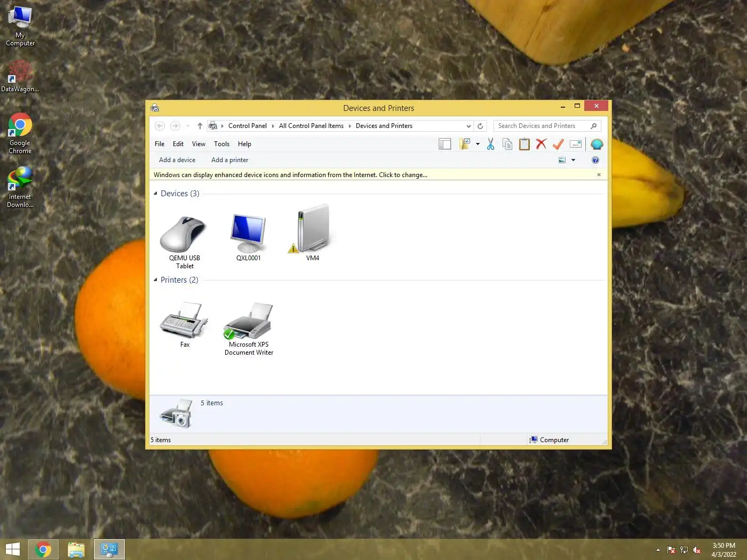Click the folder options toolbar icon
The image size is (747, 560).
tap(465, 144)
